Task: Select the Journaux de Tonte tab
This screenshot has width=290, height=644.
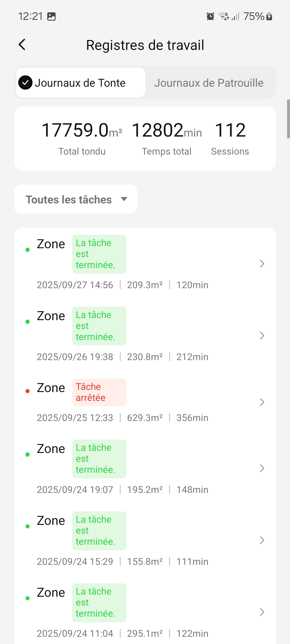Action: pyautogui.click(x=80, y=83)
